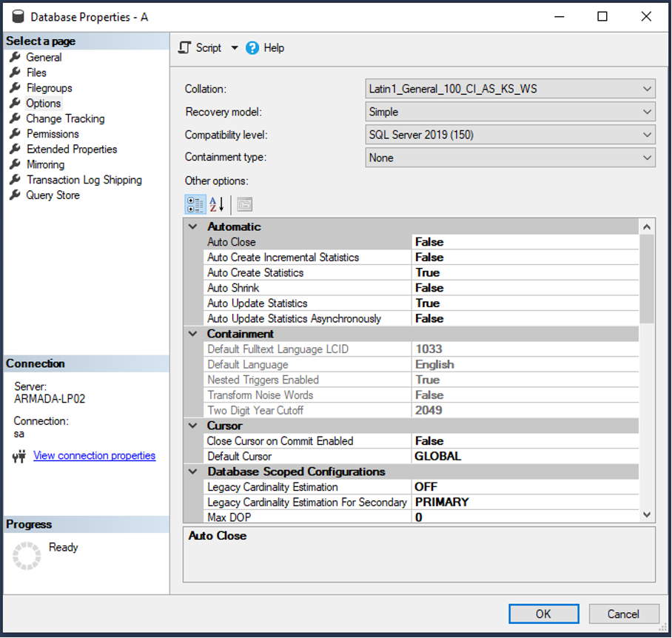Open View connection properties link

tap(94, 455)
